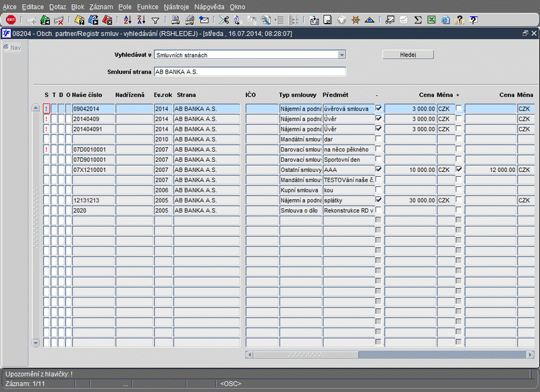This screenshot has height=392, width=540.
Task: Click the exclamation mark in 201404091 row
Action: [x=47, y=129]
